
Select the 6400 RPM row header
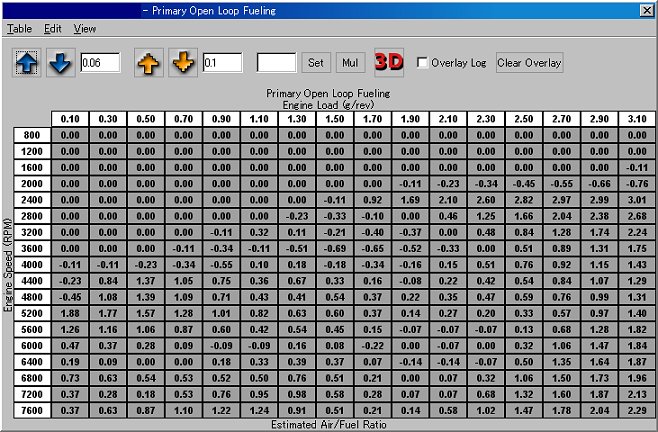pos(32,362)
